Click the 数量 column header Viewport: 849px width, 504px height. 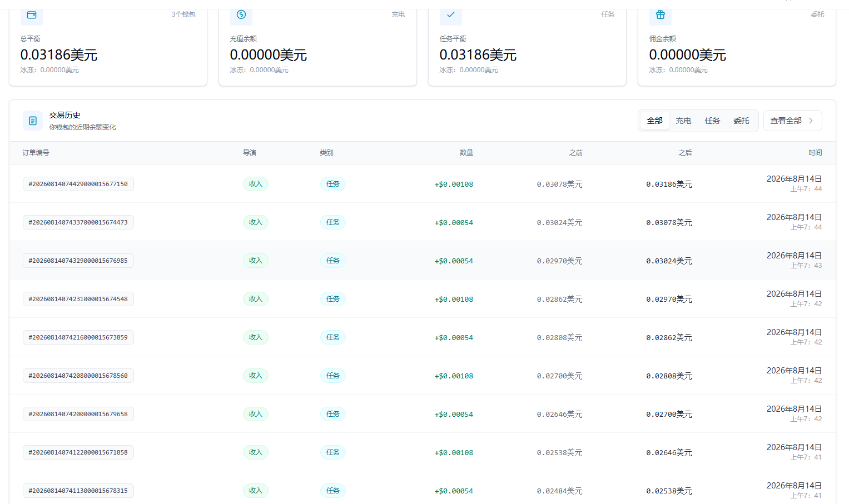click(466, 153)
